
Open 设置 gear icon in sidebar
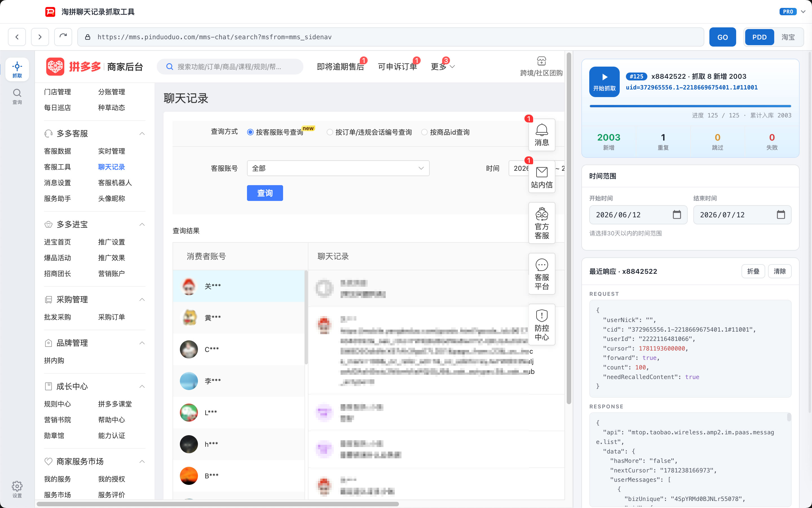tap(17, 489)
